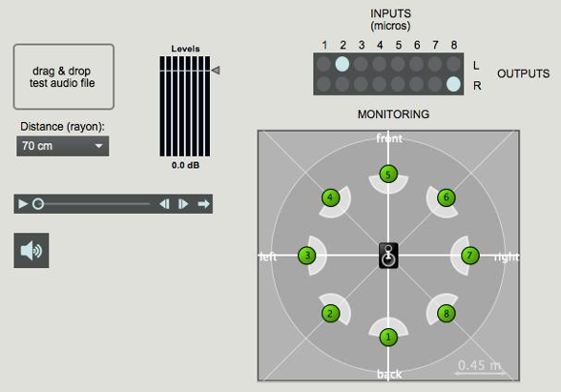
Task: Click the OUTPUTS label
Action: (524, 73)
